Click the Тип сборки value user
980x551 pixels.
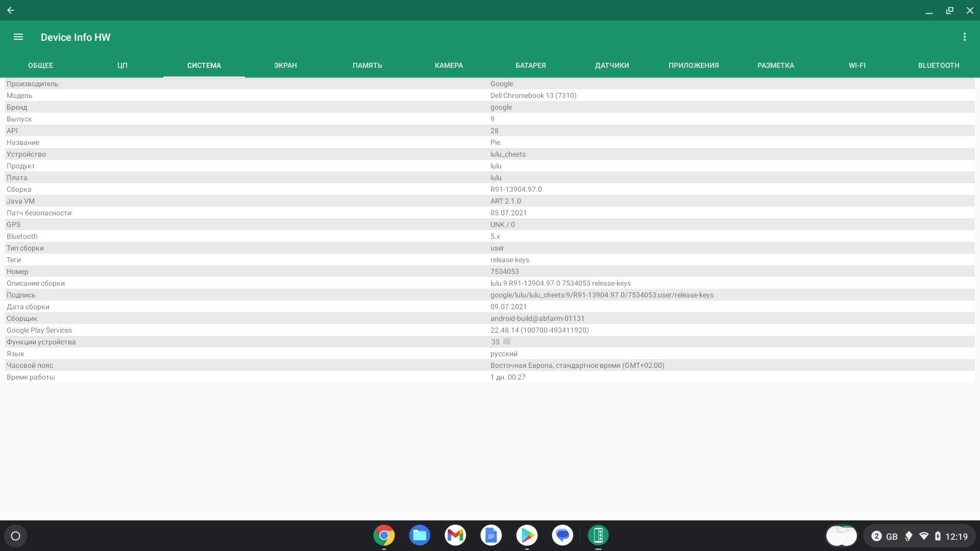pos(497,248)
